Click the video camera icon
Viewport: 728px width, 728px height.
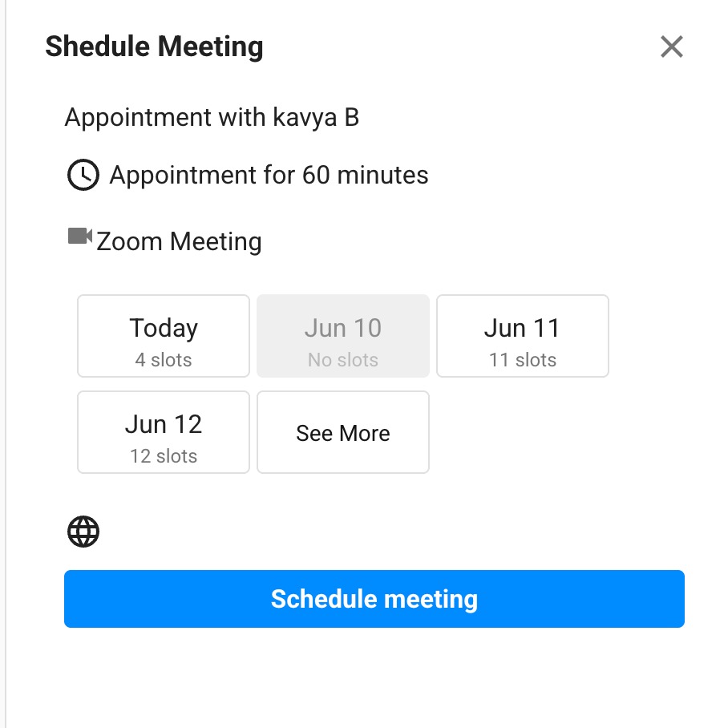click(x=79, y=237)
